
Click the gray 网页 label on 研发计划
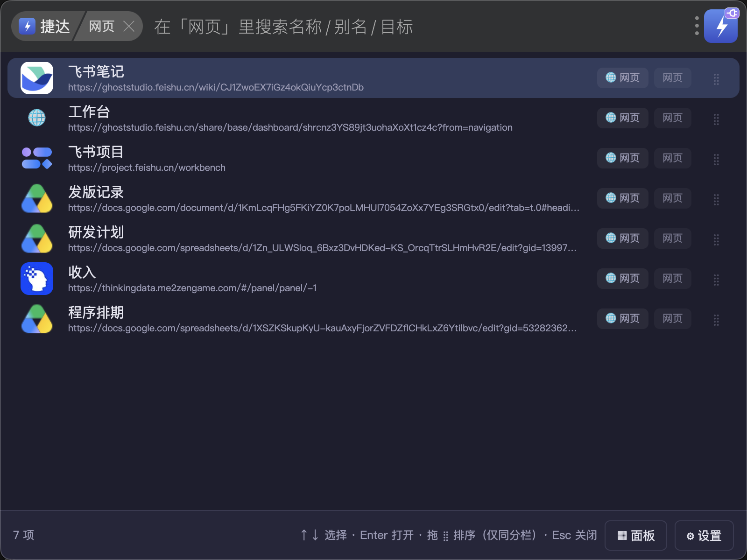(672, 238)
